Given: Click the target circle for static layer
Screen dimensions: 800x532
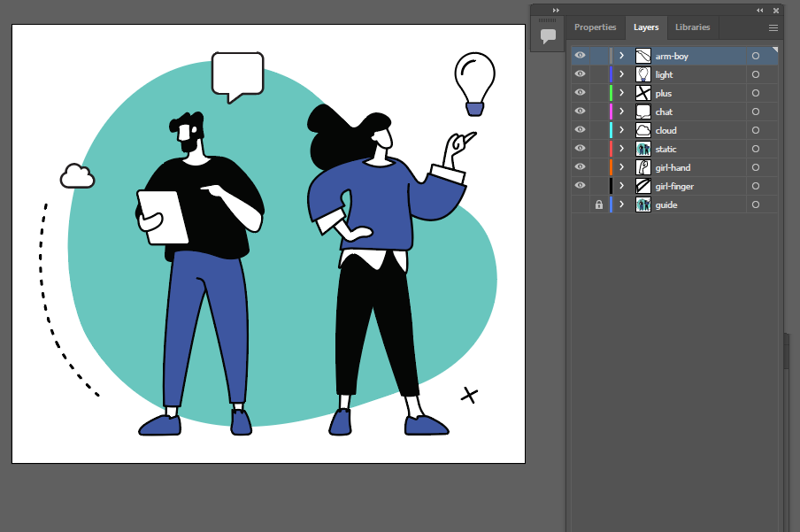Looking at the screenshot, I should [x=756, y=150].
